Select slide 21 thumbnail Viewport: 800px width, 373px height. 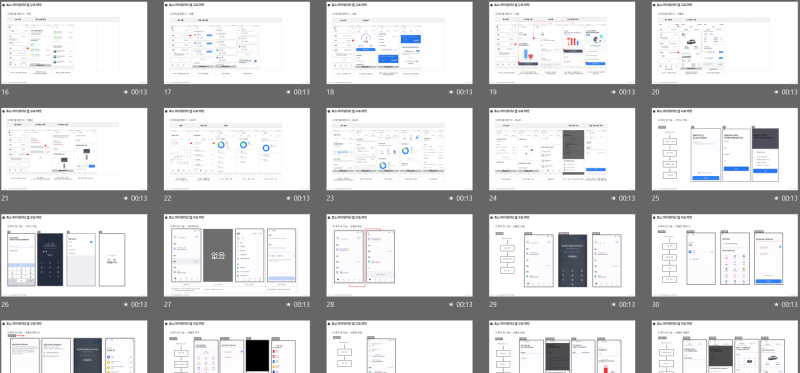pyautogui.click(x=74, y=149)
